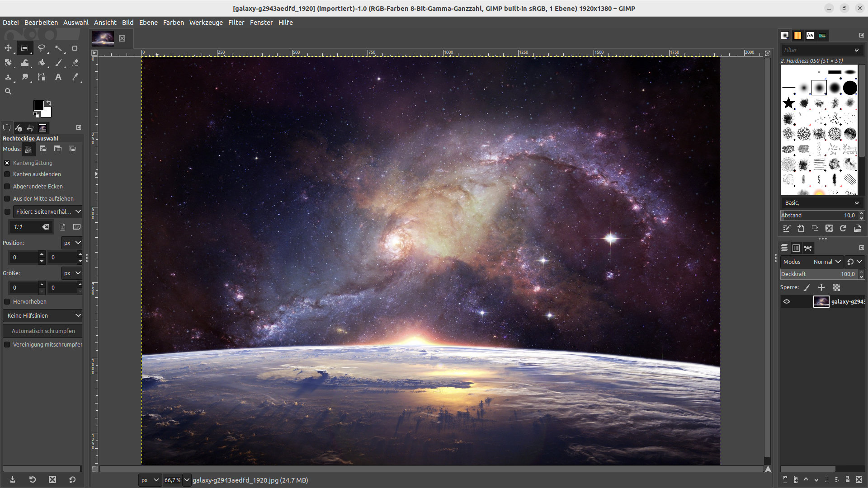Disable Kantenglättung checkbox
This screenshot has width=868, height=488.
[7, 163]
